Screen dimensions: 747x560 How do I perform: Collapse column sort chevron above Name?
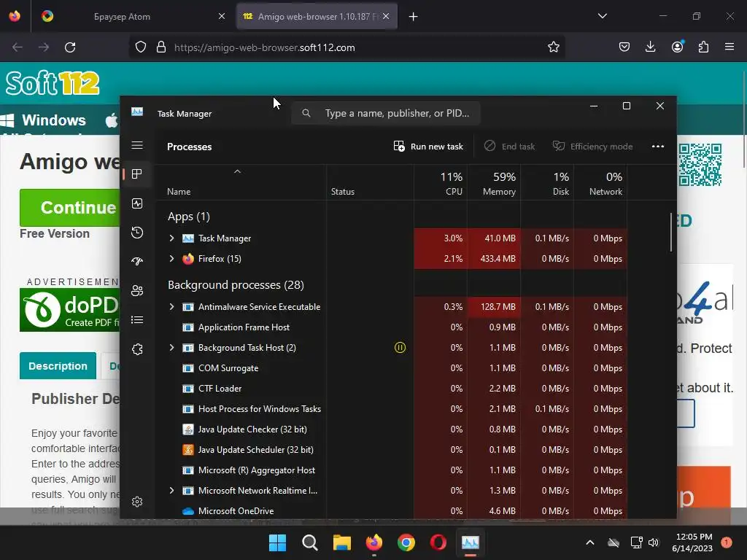(237, 171)
